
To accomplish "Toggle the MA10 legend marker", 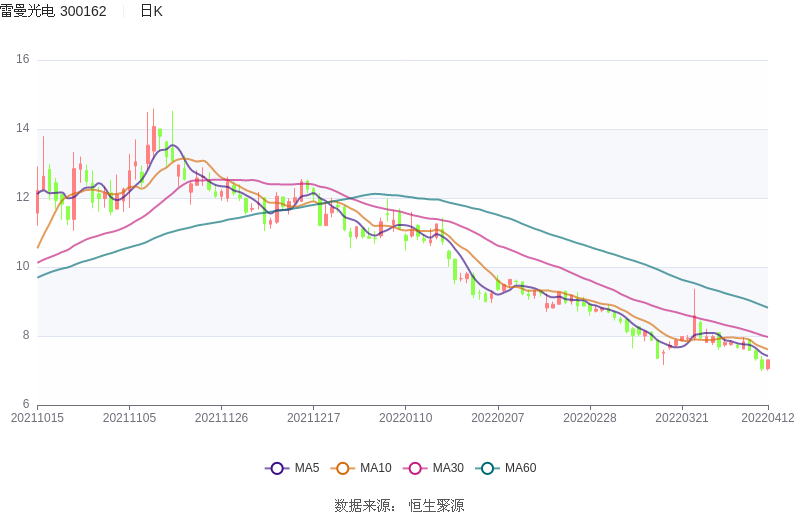I will point(343,468).
